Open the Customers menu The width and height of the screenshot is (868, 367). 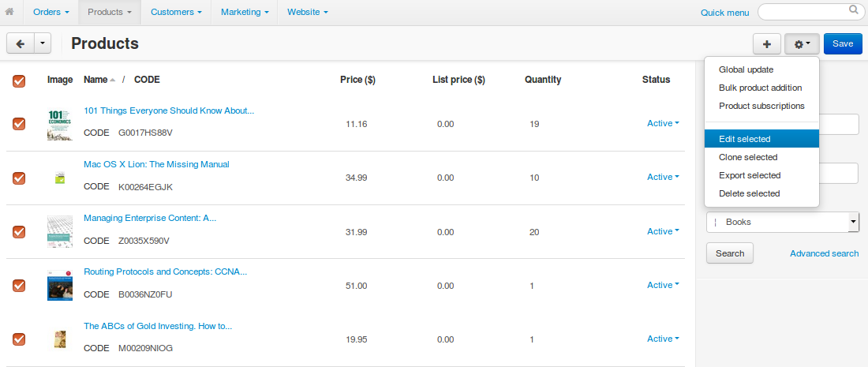pyautogui.click(x=176, y=12)
